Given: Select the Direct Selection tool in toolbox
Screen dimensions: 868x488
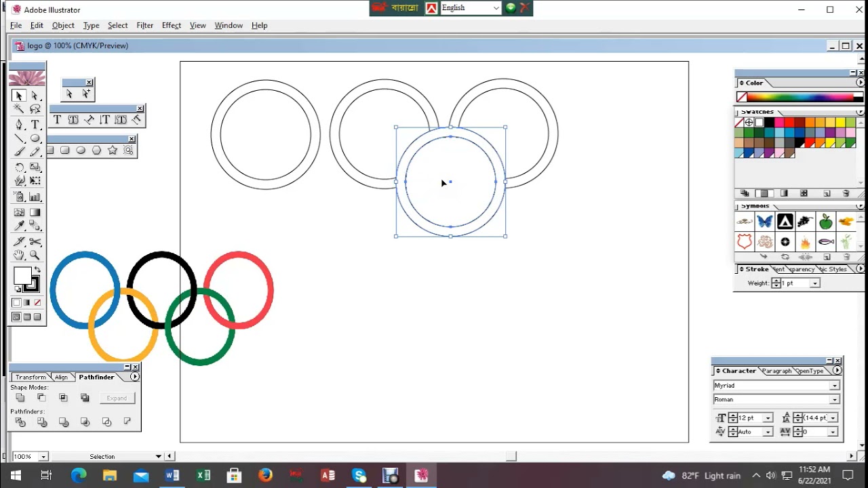Looking at the screenshot, I should coord(35,96).
